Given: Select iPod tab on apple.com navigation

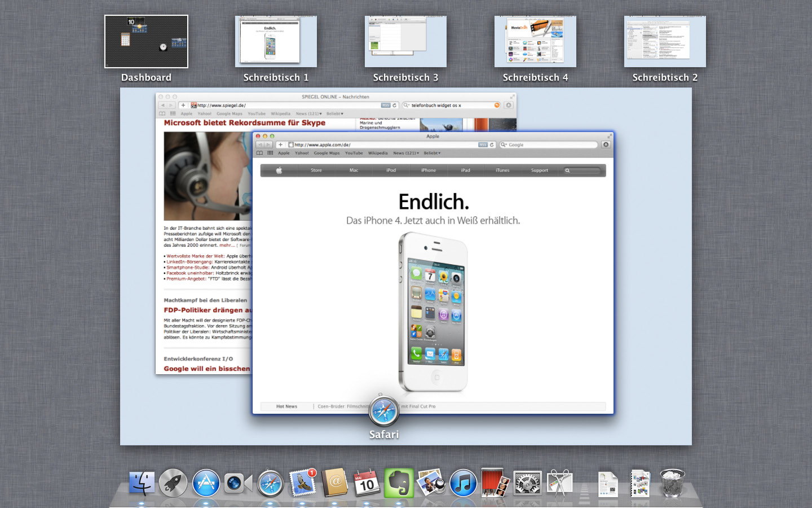Looking at the screenshot, I should (391, 170).
